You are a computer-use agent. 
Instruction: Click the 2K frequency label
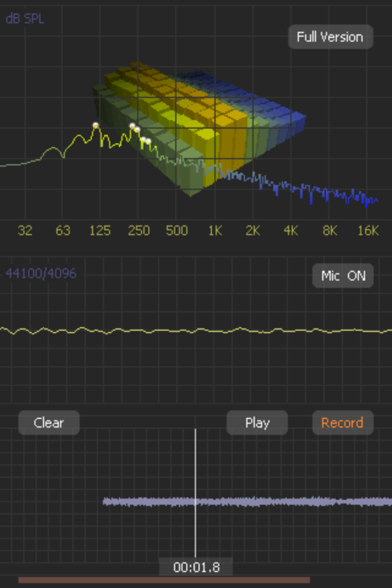coord(253,230)
